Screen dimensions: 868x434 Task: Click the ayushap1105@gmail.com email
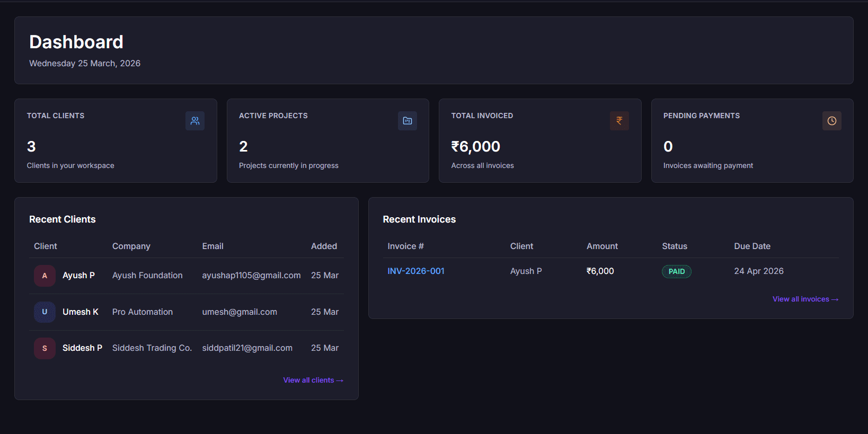click(251, 276)
